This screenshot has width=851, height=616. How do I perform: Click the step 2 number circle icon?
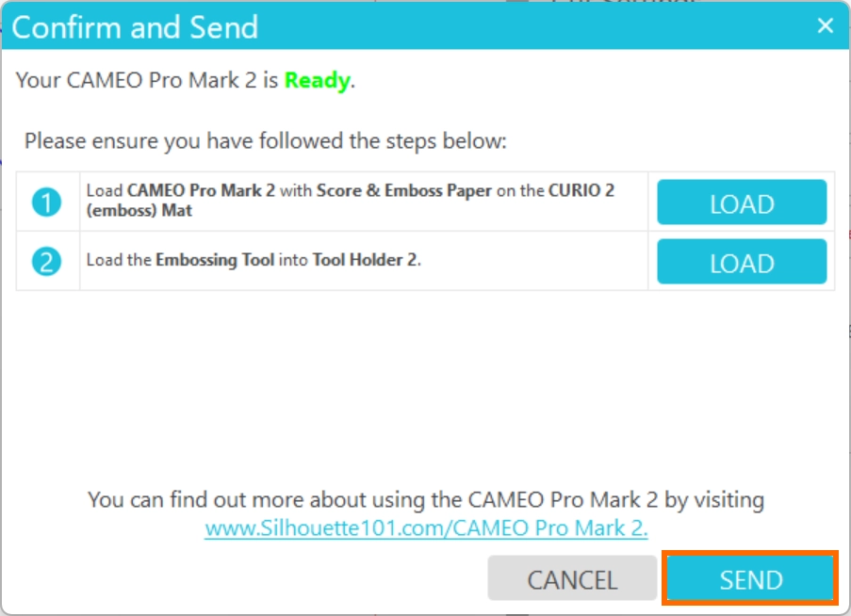click(47, 261)
